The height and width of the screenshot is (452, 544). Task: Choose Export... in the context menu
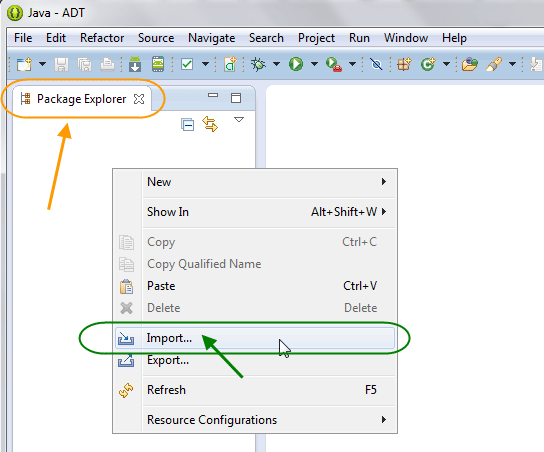point(255,360)
